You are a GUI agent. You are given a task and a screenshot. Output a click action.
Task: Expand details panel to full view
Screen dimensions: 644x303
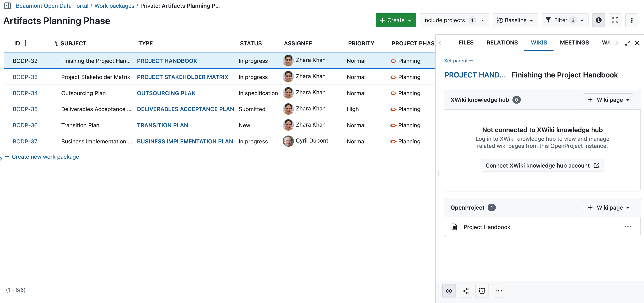coord(627,43)
